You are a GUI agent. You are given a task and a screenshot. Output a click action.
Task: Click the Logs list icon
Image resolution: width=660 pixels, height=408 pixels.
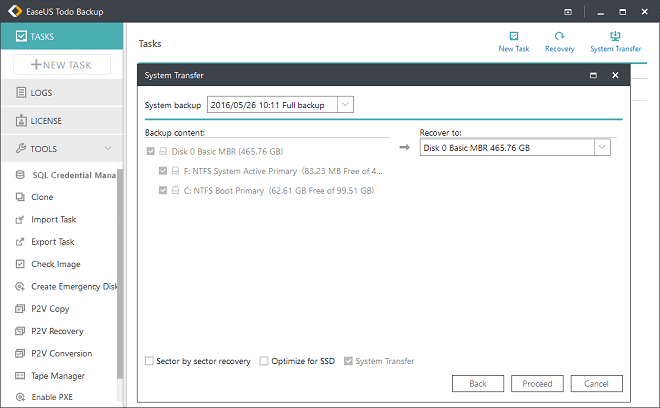(21, 92)
